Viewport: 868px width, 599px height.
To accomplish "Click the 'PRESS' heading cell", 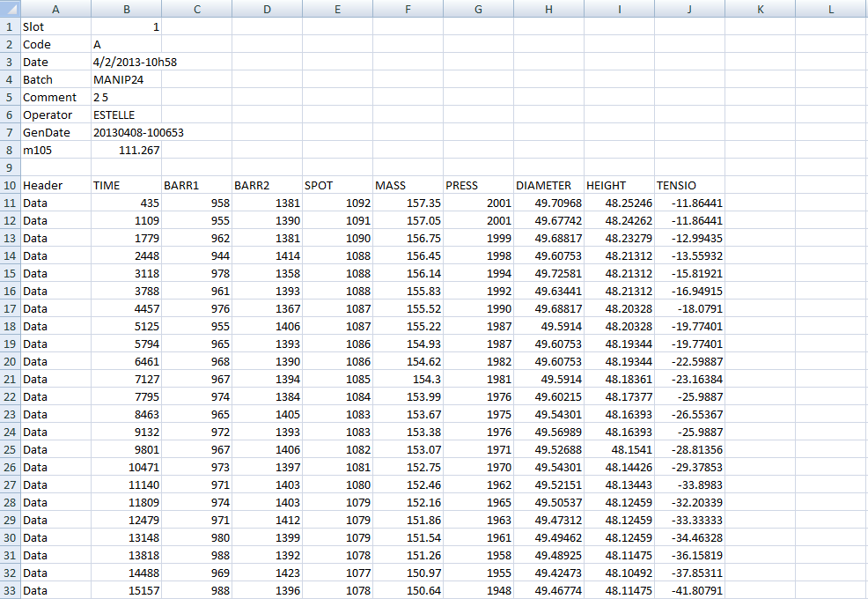I will point(478,185).
